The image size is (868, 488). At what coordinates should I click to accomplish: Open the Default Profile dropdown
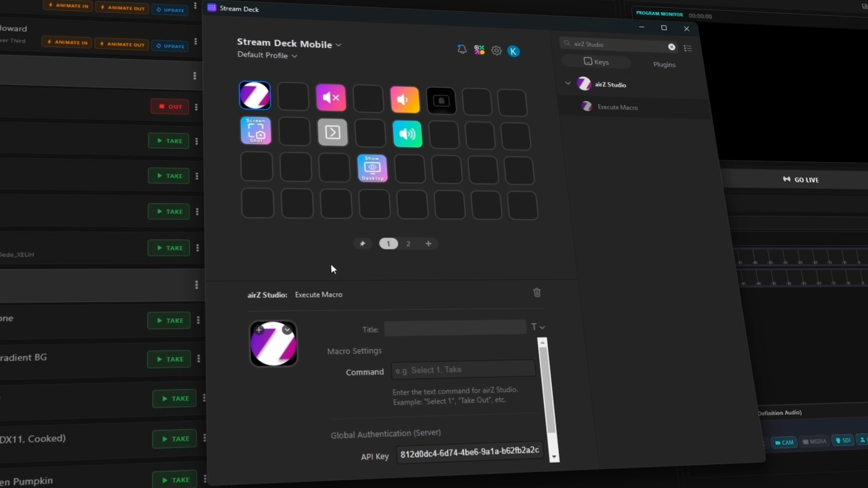pos(267,55)
